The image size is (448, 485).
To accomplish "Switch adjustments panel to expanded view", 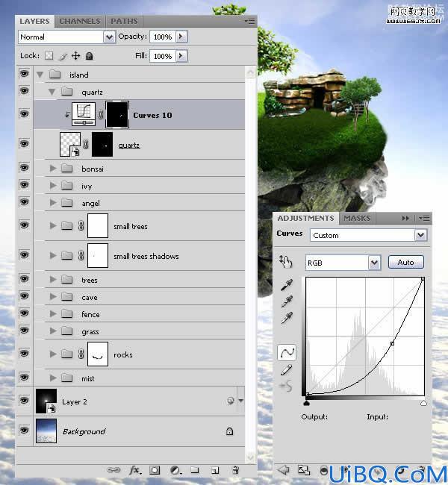I will 303,470.
